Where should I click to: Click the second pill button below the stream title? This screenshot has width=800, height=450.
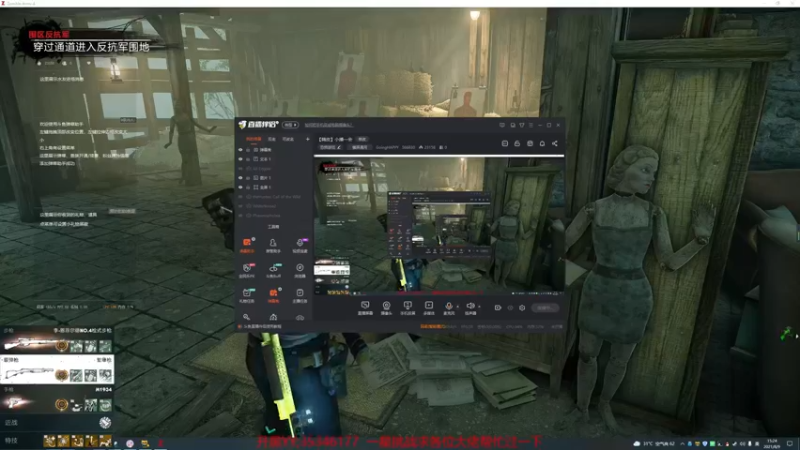coord(359,147)
